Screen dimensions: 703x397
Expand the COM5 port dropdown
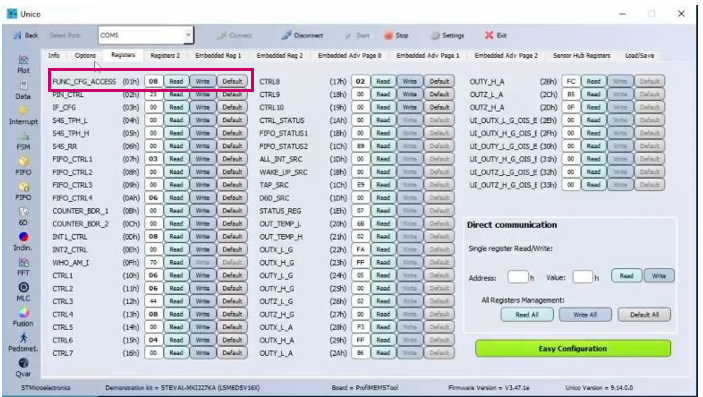(x=189, y=35)
